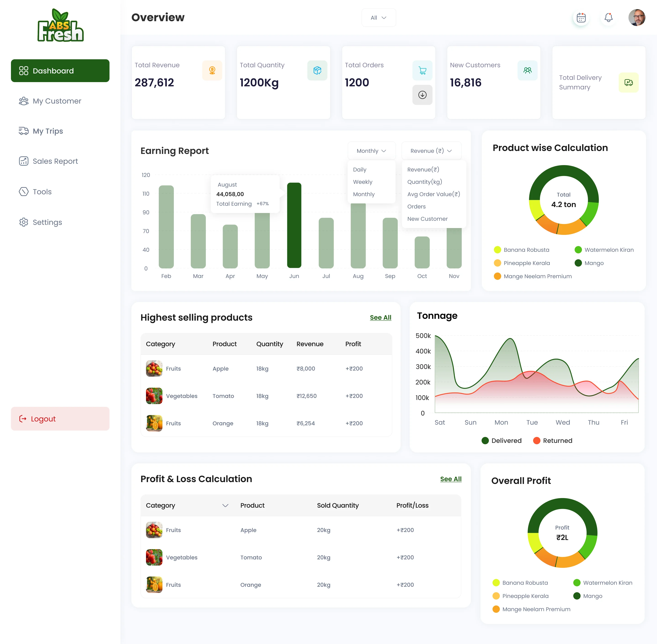Select Weekly from period menu
This screenshot has width=657, height=644.
[x=363, y=182]
